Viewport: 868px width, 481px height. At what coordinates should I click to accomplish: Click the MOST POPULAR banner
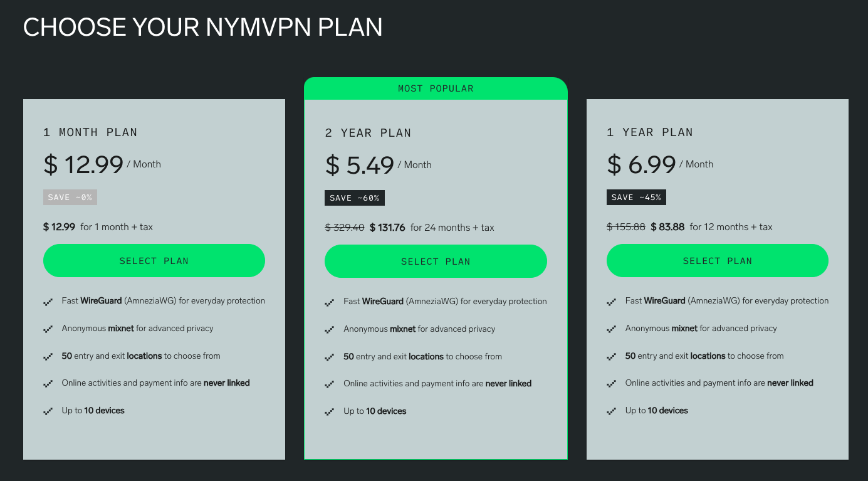[436, 88]
